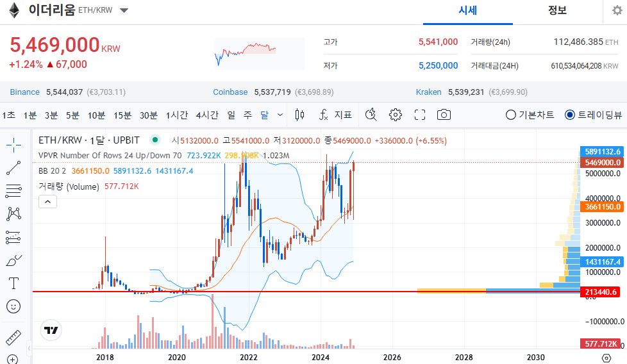This screenshot has width=627, height=364.
Task: Click the 5,250,000 low price value
Action: 438,65
